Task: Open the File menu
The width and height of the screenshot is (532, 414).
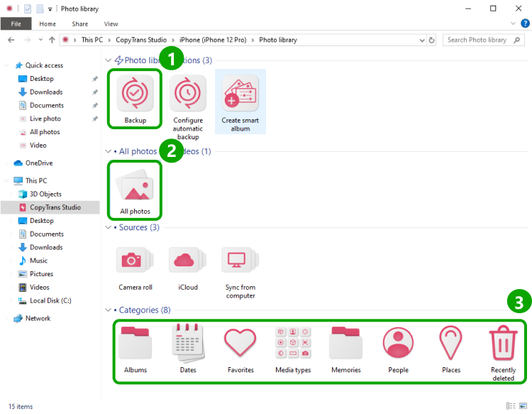Action: (x=16, y=23)
